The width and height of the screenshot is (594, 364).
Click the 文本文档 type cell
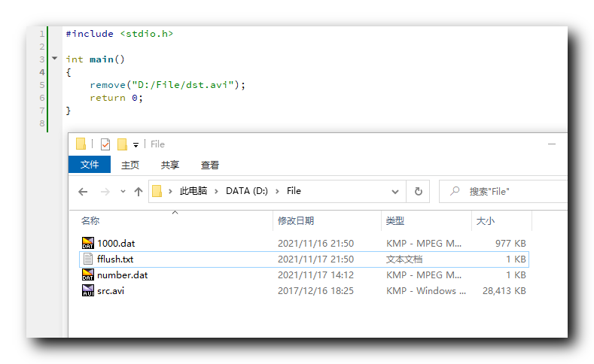coord(404,259)
